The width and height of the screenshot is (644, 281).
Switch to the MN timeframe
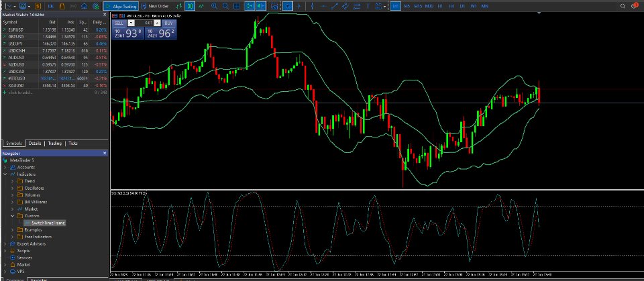[x=485, y=6]
